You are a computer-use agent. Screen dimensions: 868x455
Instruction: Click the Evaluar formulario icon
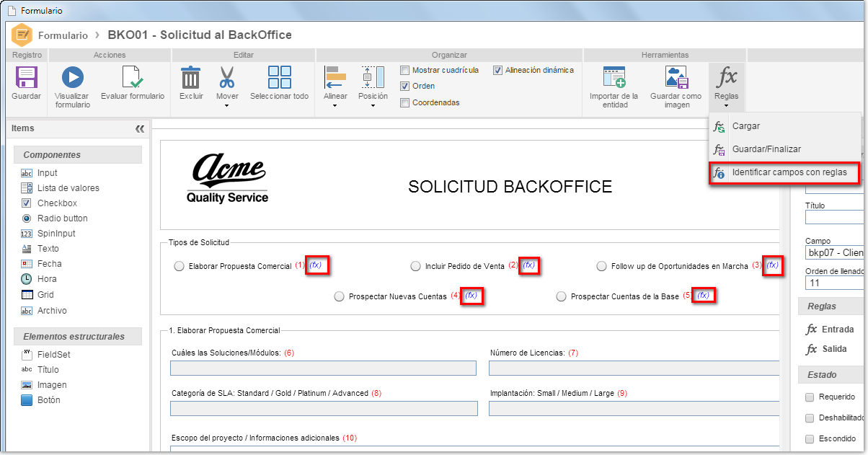pos(133,77)
